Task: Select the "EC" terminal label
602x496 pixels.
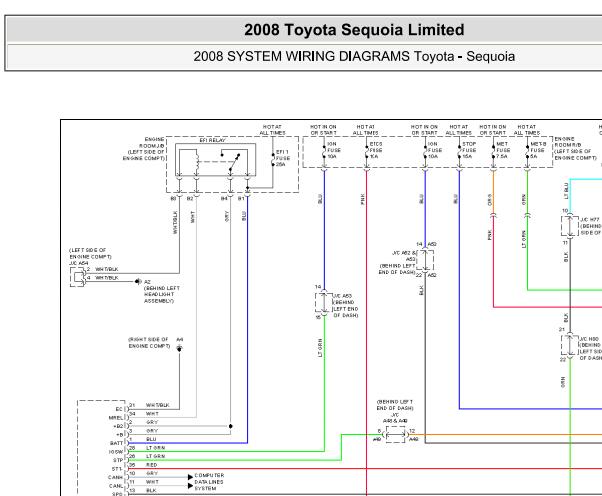Action: click(119, 409)
